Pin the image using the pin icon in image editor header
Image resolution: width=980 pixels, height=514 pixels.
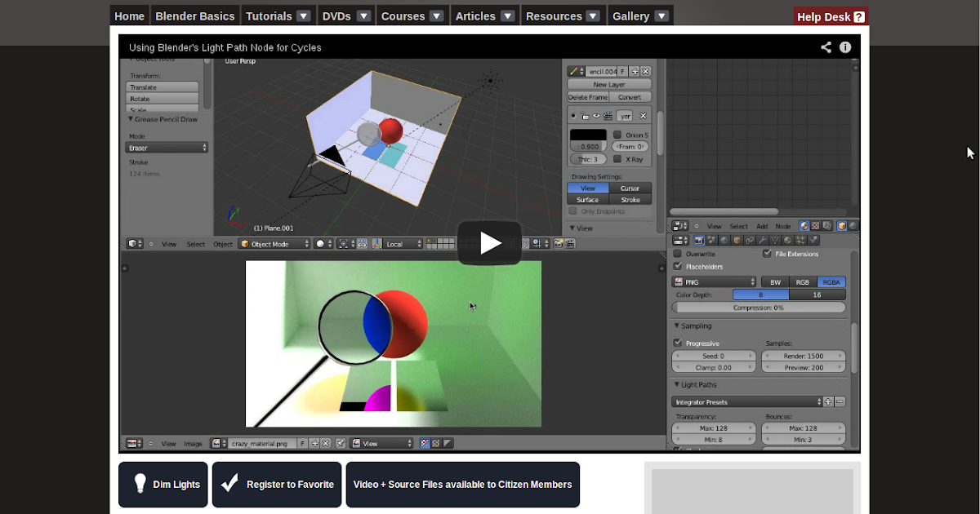pos(341,443)
